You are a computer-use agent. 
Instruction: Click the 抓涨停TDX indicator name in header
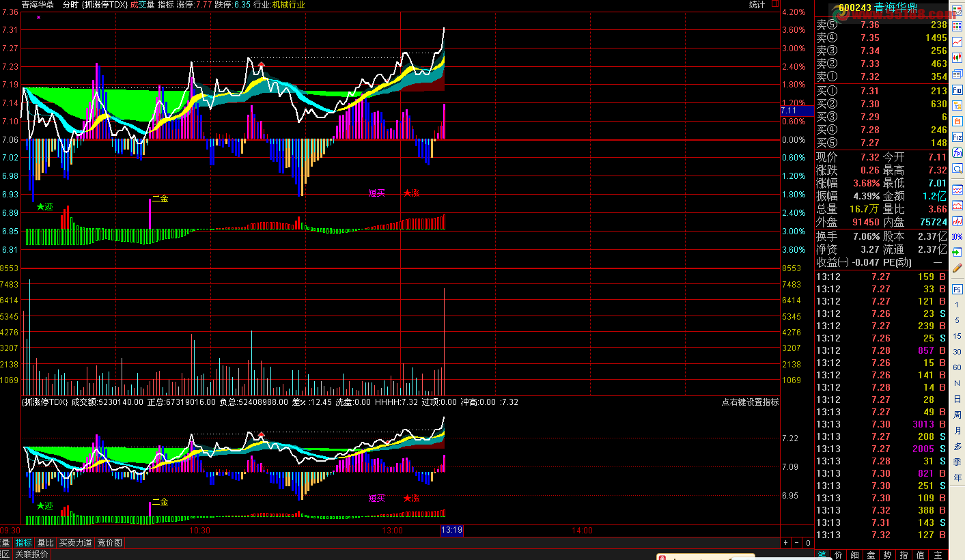pyautogui.click(x=104, y=5)
